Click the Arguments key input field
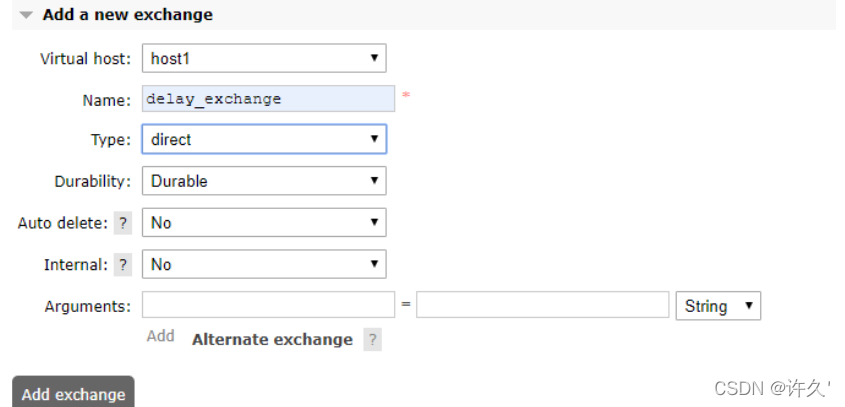 pos(268,306)
